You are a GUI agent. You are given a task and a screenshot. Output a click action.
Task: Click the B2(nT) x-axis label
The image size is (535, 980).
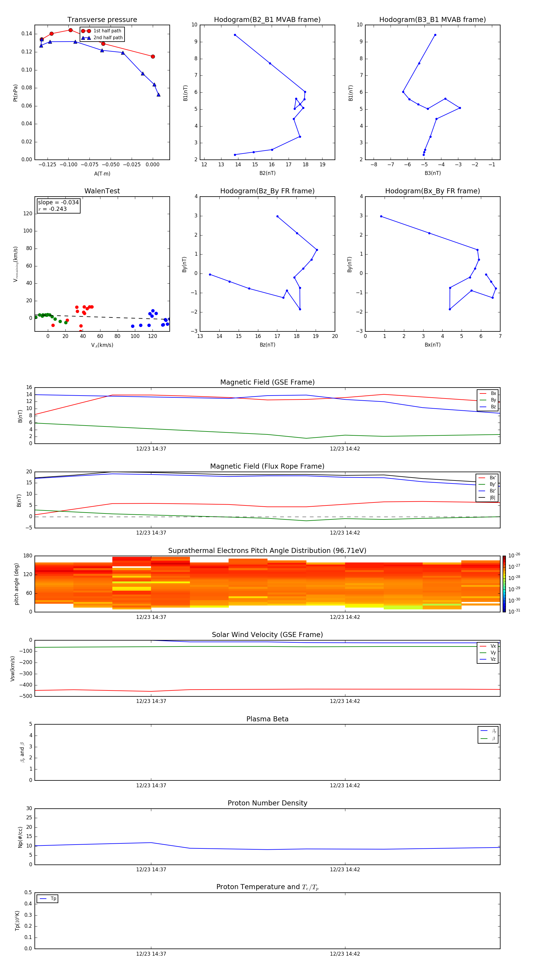click(x=267, y=173)
